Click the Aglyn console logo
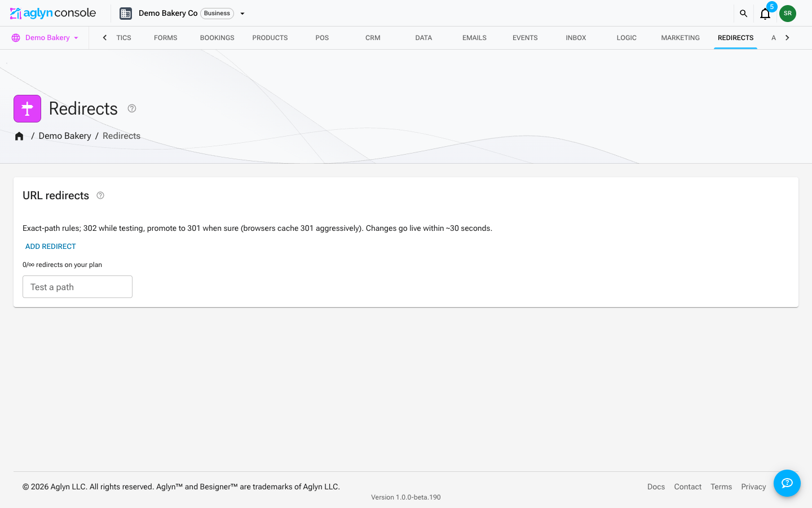This screenshot has height=508, width=812. coord(53,13)
